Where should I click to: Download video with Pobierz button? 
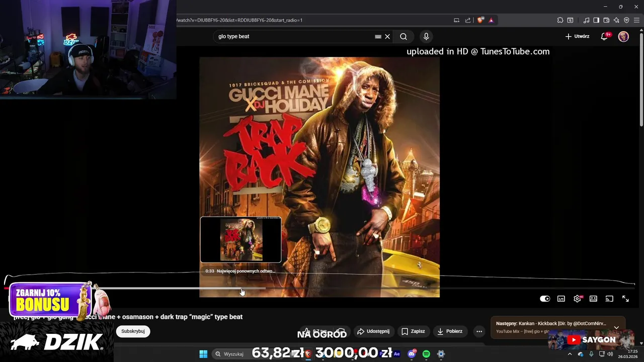point(450,331)
